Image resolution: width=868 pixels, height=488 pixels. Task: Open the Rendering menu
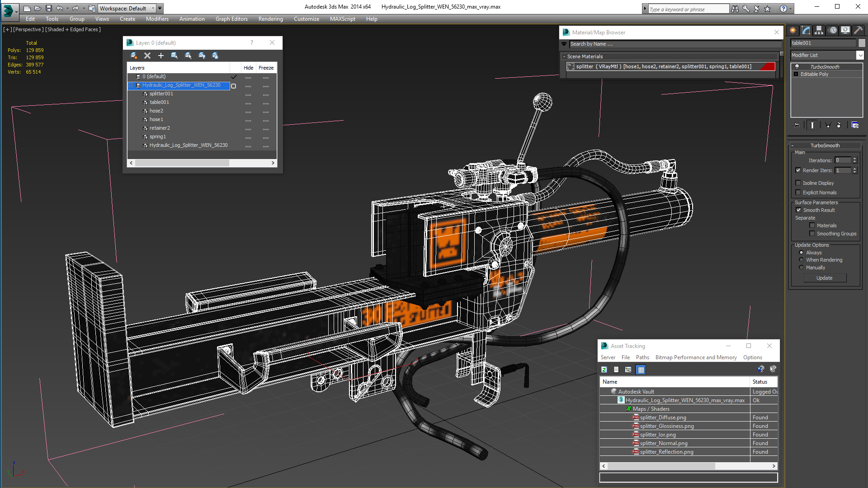click(x=270, y=19)
